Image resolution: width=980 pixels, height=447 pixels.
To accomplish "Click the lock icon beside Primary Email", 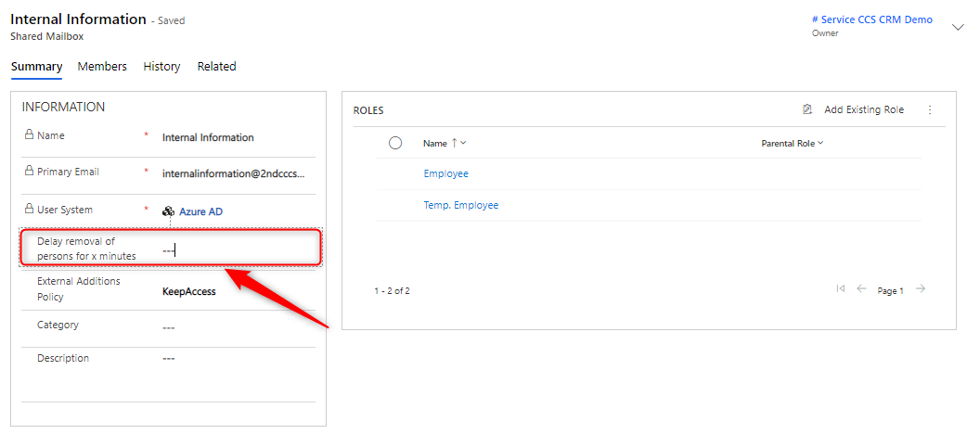I will 29,172.
